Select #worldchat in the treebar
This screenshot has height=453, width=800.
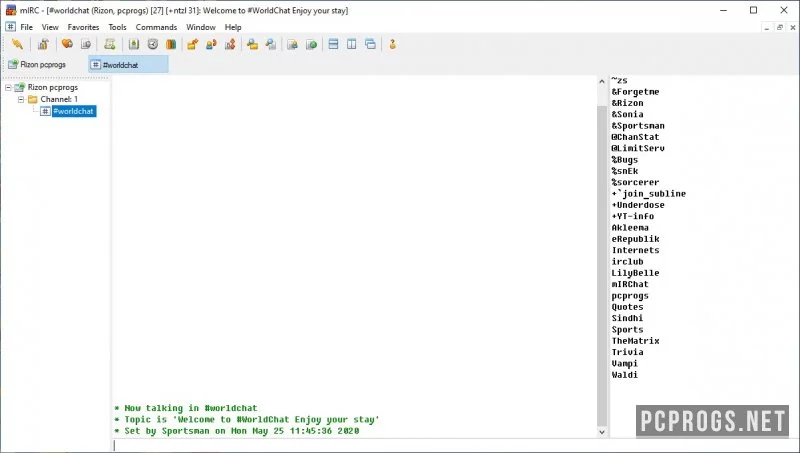pyautogui.click(x=73, y=111)
